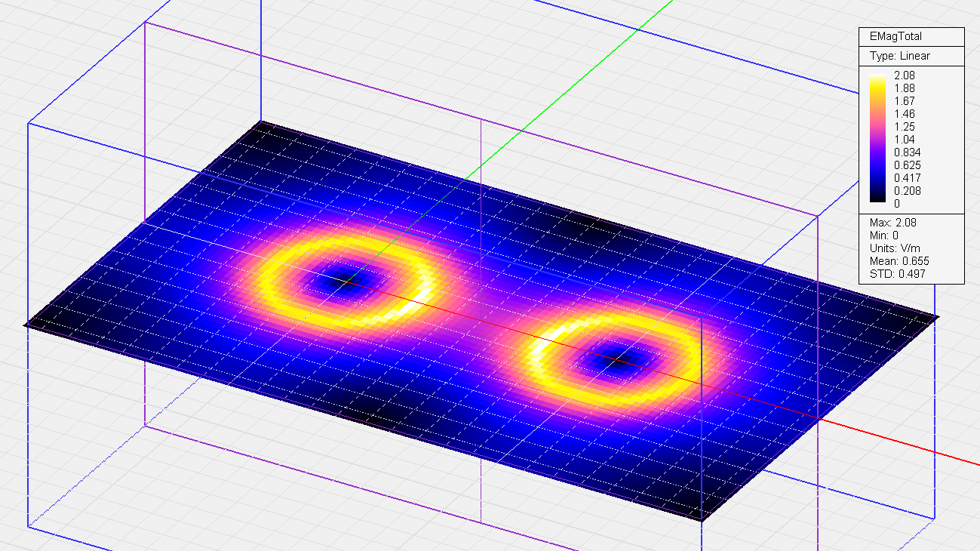Click the EMagTotal legend title
980x551 pixels.
click(x=896, y=36)
